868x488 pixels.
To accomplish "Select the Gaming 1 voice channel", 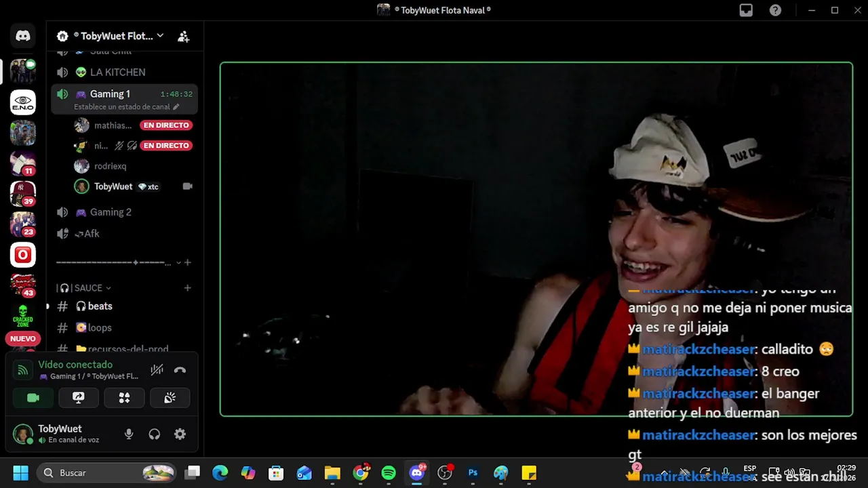I will click(x=124, y=100).
